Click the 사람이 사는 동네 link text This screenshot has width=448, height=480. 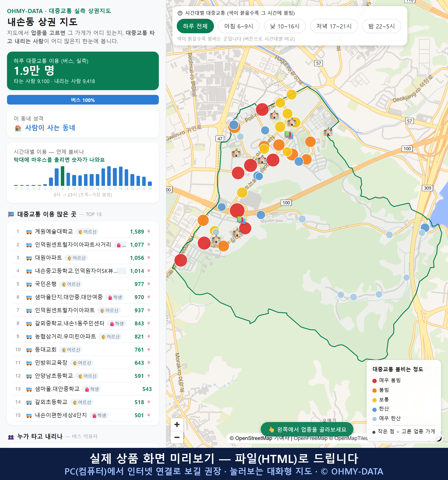[x=50, y=128]
